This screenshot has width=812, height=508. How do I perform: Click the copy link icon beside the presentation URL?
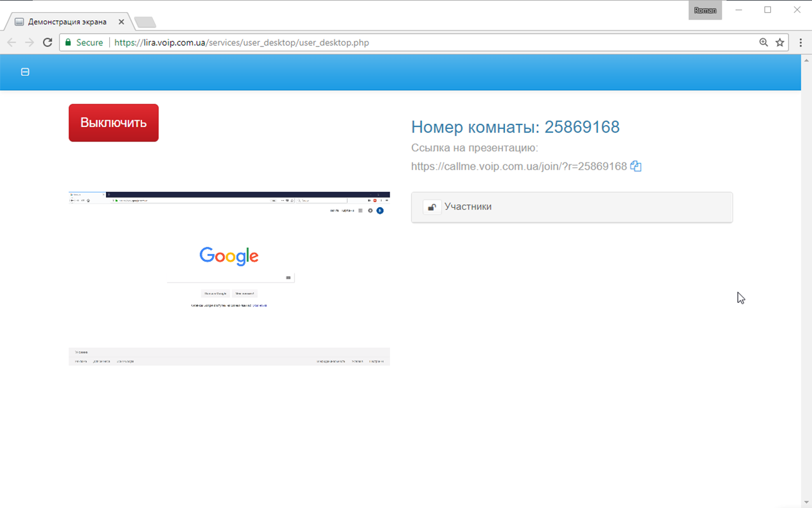(635, 166)
